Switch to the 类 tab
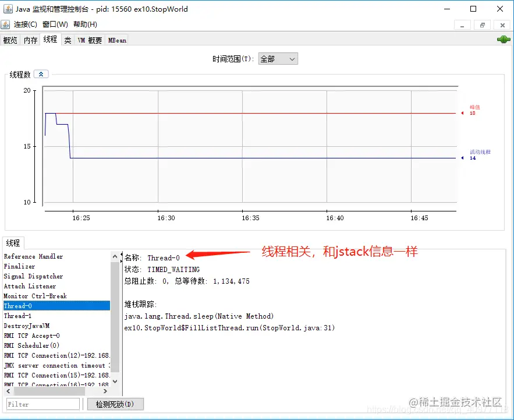Image resolution: width=514 pixels, height=420 pixels. point(68,40)
